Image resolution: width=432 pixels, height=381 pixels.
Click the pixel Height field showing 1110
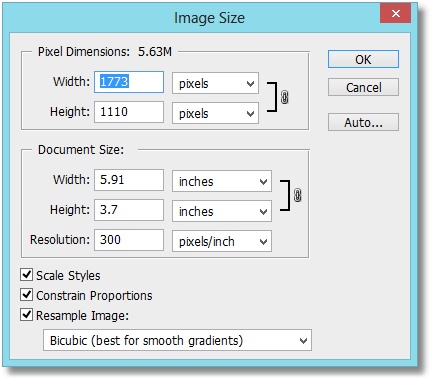pos(129,112)
